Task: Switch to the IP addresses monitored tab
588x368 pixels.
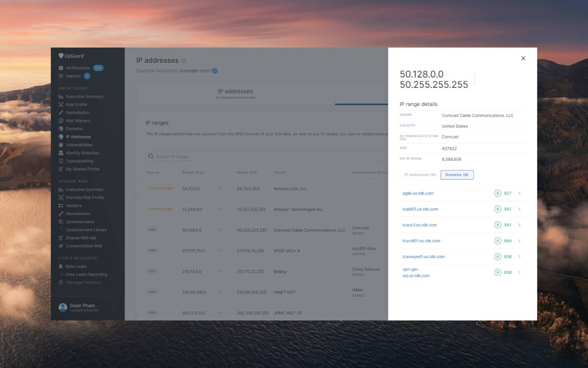Action: point(235,93)
